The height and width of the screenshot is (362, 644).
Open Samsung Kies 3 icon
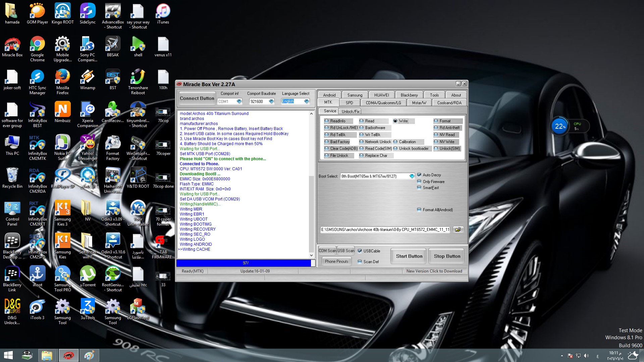tap(62, 214)
